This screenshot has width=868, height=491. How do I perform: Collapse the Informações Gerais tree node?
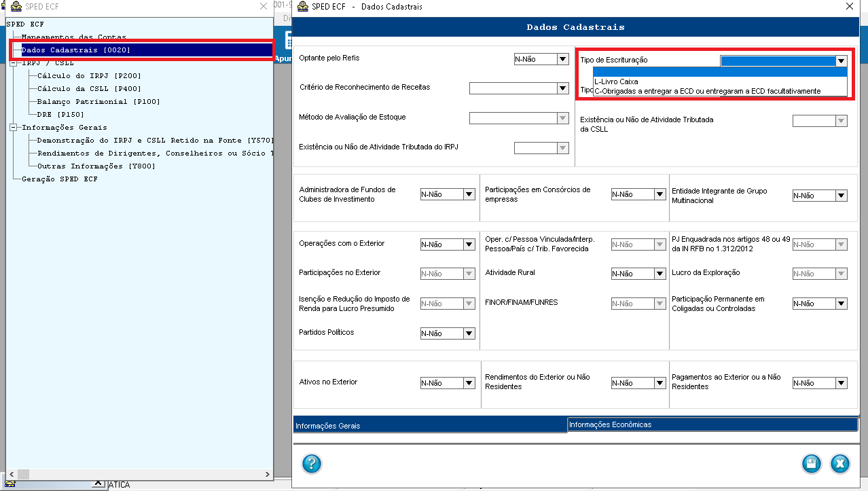(x=13, y=128)
